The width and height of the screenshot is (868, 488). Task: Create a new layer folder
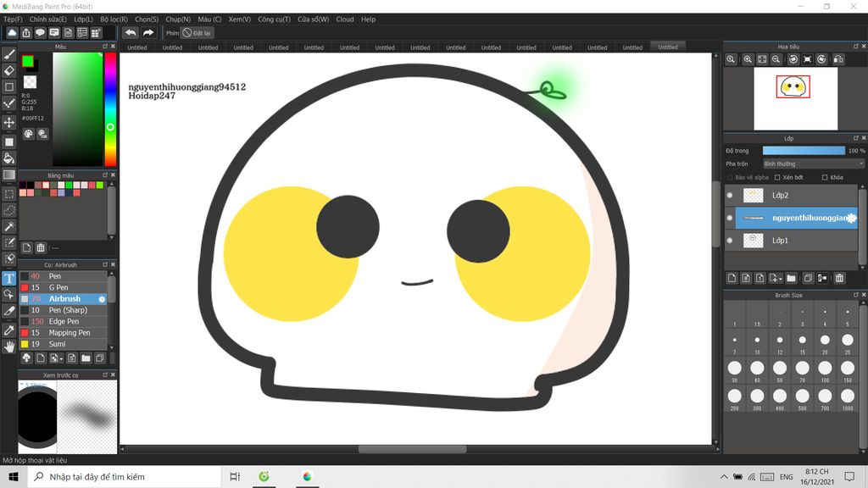click(791, 278)
